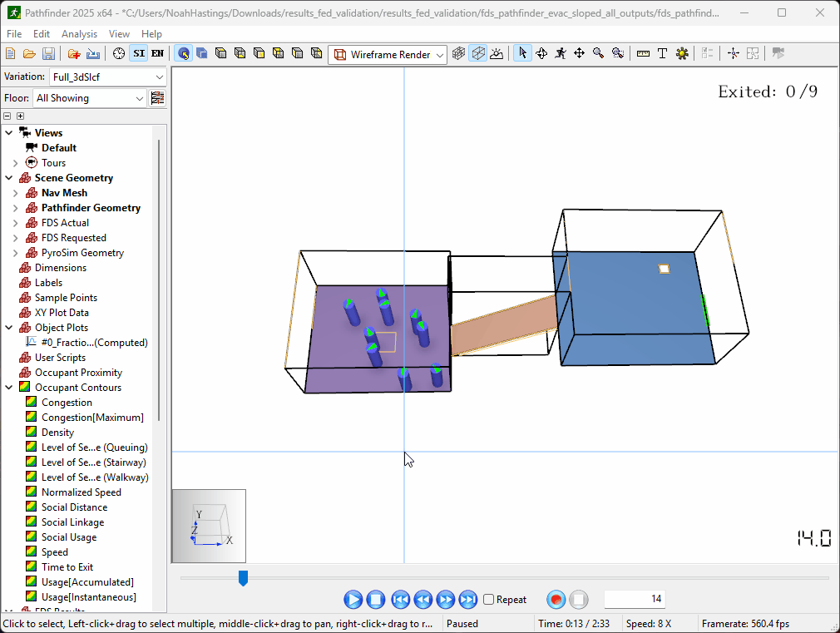This screenshot has width=840, height=633.
Task: Select the #0_Fractio...(Computed) plot item
Action: pos(94,343)
